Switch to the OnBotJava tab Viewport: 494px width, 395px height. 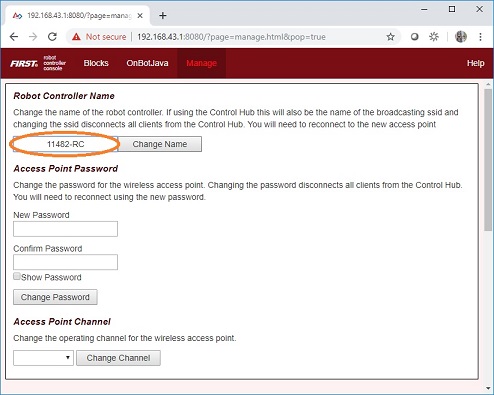147,63
